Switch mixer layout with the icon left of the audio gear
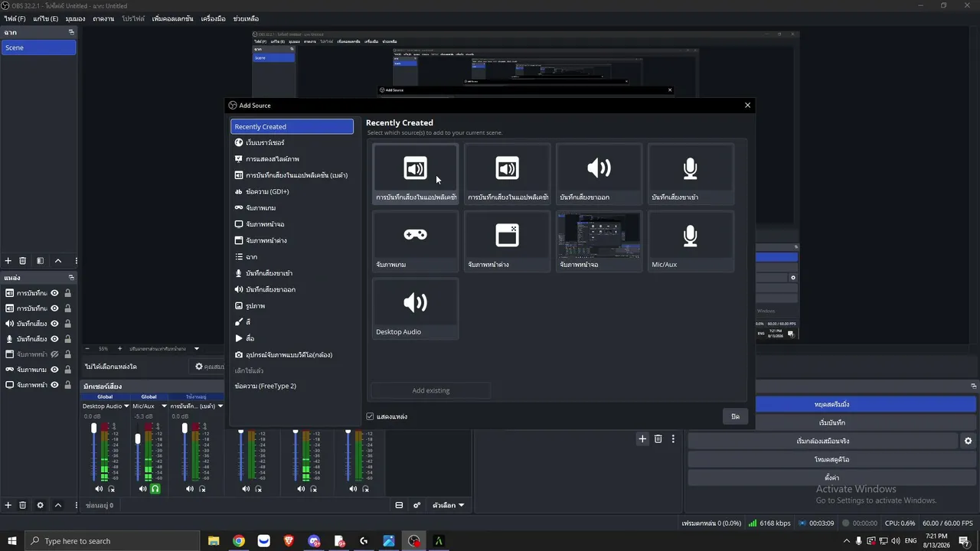The height and width of the screenshot is (551, 980). tap(399, 505)
